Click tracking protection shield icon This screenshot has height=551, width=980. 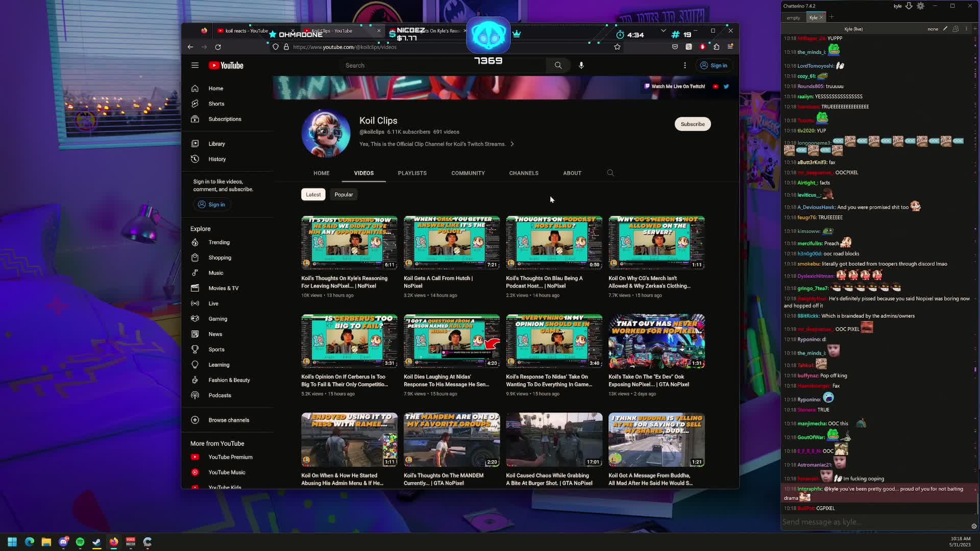point(276,47)
